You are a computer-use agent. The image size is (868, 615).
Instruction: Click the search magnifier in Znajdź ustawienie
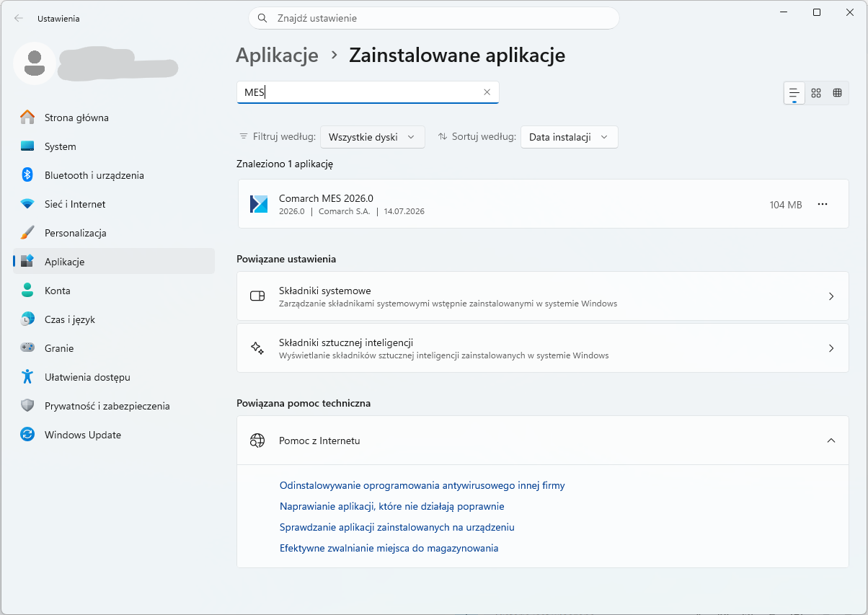(262, 18)
